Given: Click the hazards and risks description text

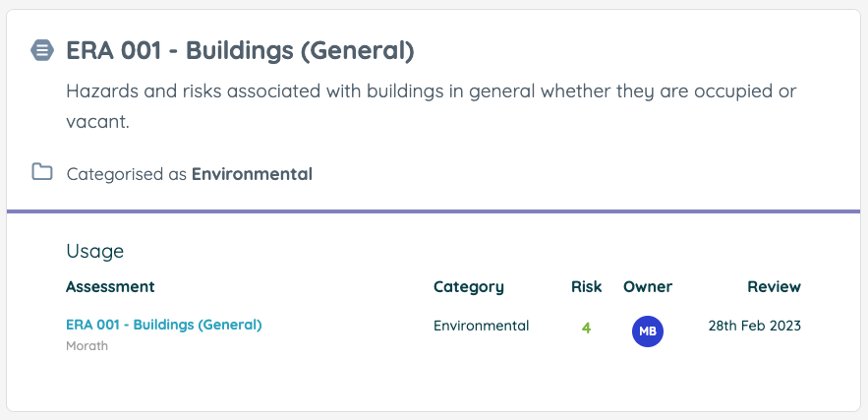Looking at the screenshot, I should point(431,106).
